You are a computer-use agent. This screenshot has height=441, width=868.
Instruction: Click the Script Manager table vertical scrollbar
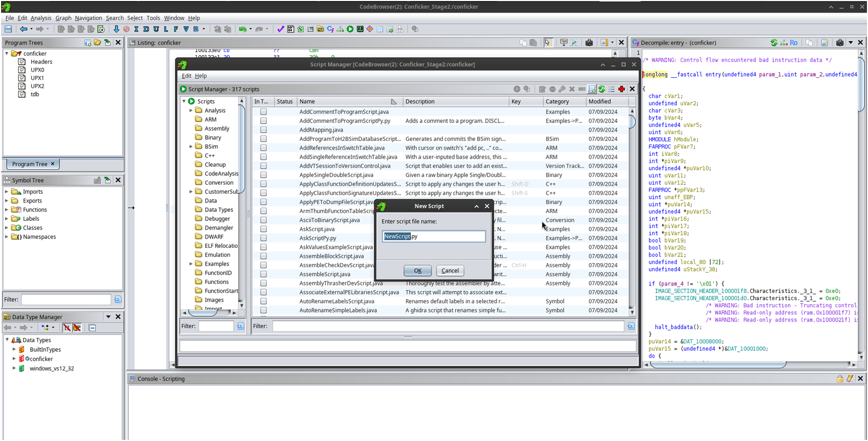(632, 211)
